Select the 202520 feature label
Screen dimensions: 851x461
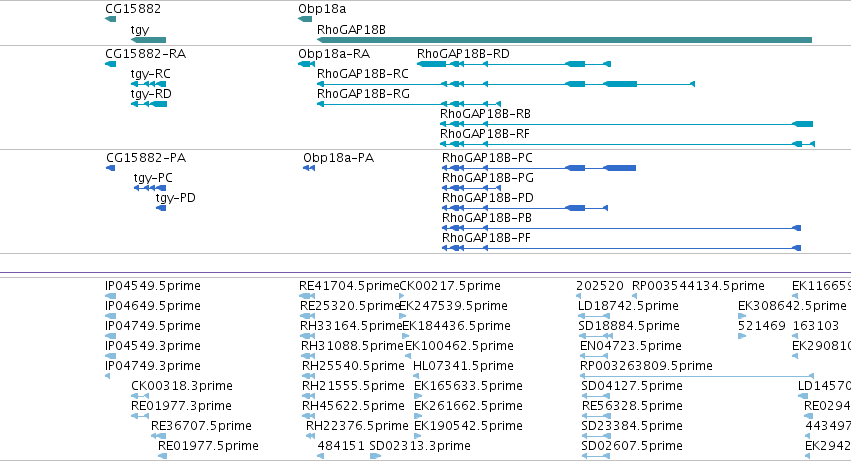[600, 286]
